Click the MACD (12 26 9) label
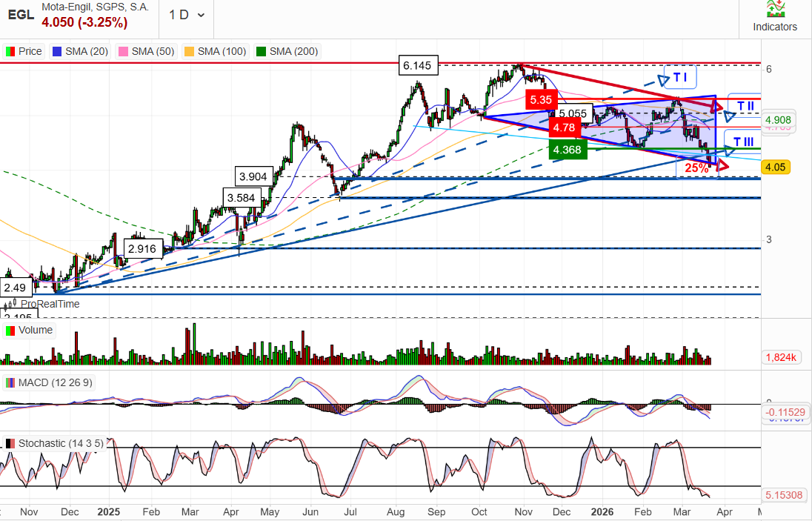This screenshot has width=812, height=521. pos(49,382)
